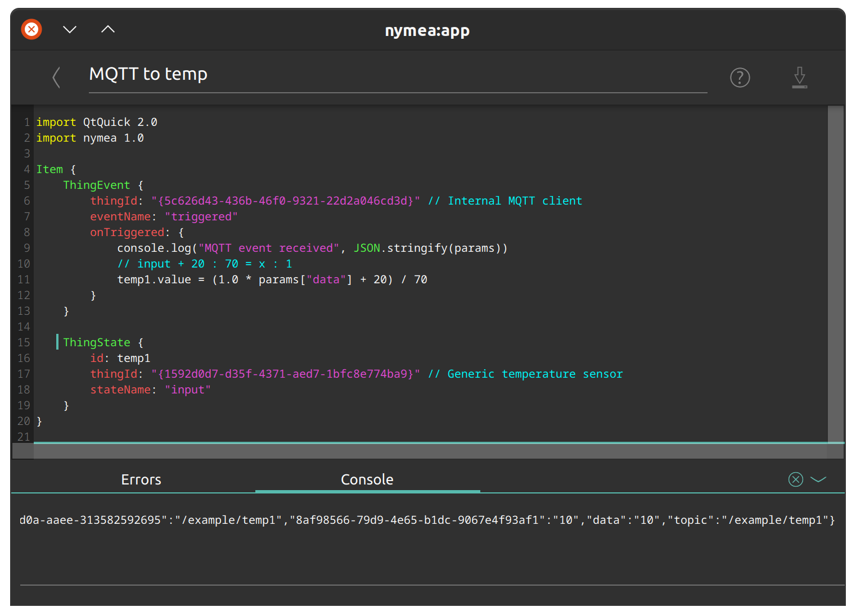Clear the console with circled X icon
Screen dimensions: 856x616
795,479
